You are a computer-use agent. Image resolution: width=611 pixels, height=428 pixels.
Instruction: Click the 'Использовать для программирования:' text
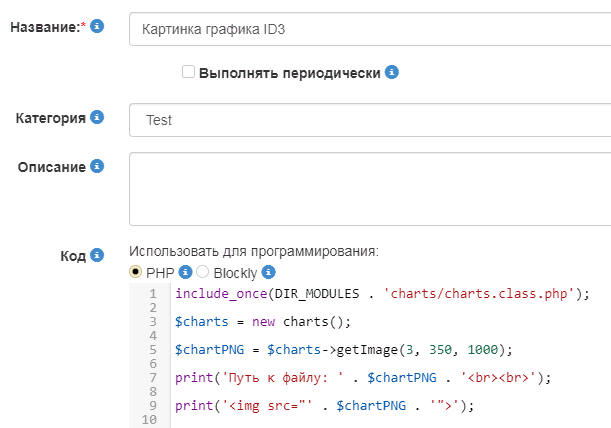pos(254,251)
